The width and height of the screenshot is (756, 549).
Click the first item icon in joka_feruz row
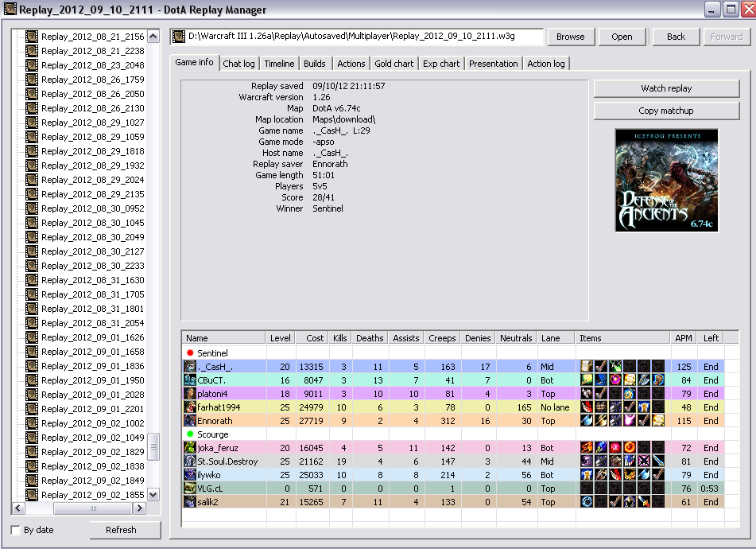587,448
